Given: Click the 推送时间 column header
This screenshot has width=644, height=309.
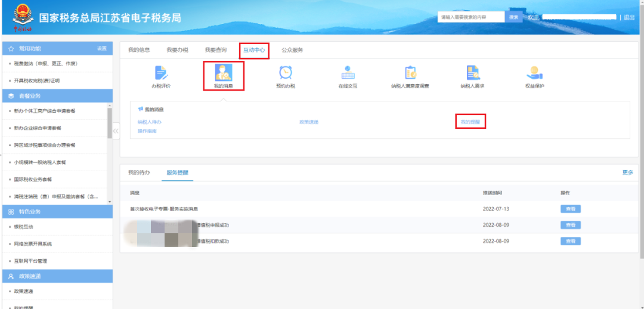Looking at the screenshot, I should 493,193.
